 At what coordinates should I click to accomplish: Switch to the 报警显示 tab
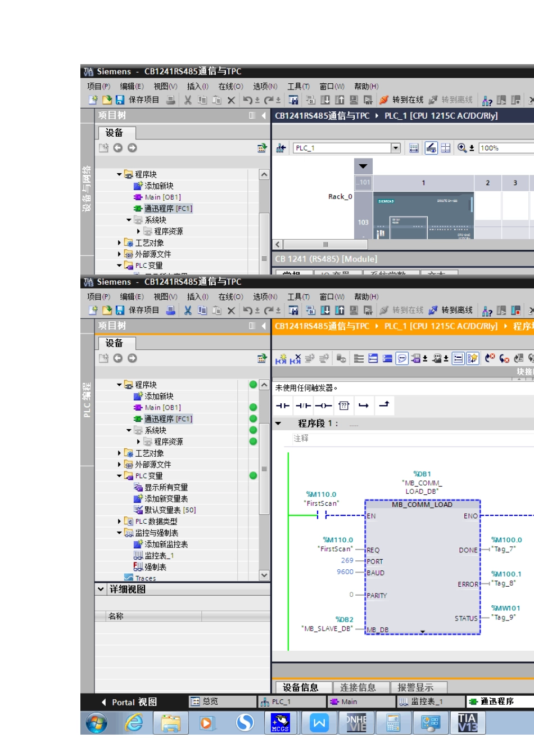point(415,687)
